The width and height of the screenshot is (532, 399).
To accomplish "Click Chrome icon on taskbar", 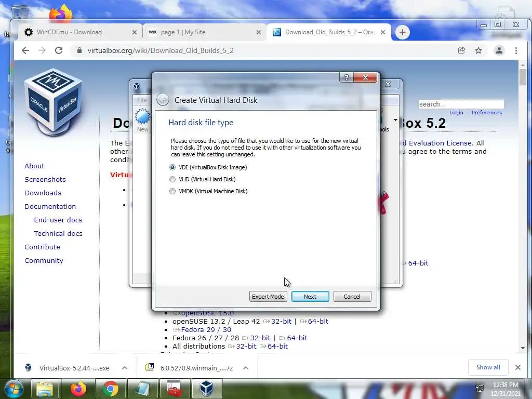I will (110, 389).
